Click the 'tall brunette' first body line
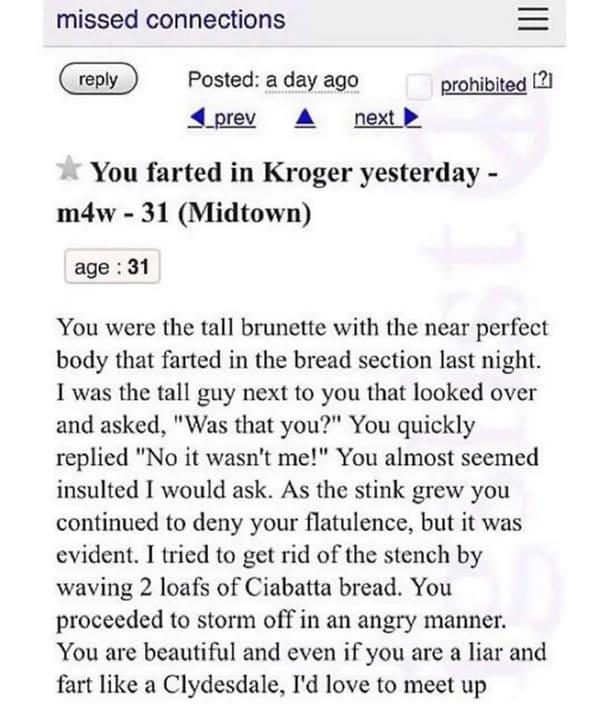 [302, 328]
